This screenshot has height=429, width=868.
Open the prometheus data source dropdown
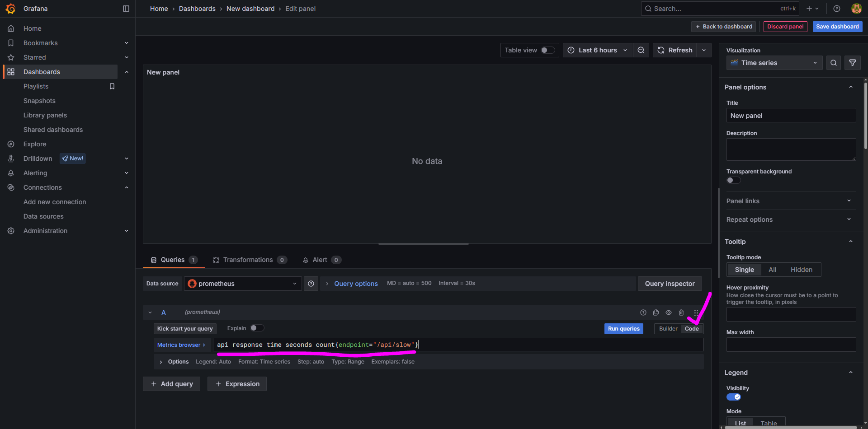click(243, 284)
